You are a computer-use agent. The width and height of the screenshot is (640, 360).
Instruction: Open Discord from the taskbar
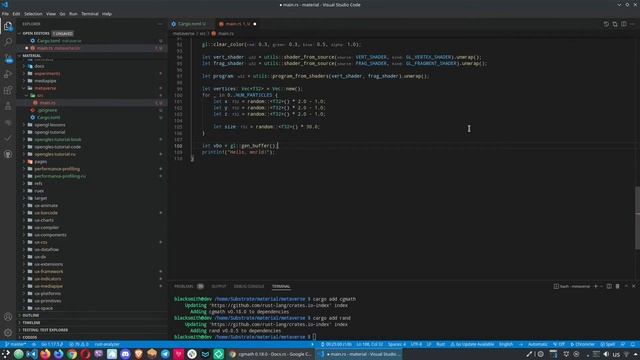click(125, 354)
